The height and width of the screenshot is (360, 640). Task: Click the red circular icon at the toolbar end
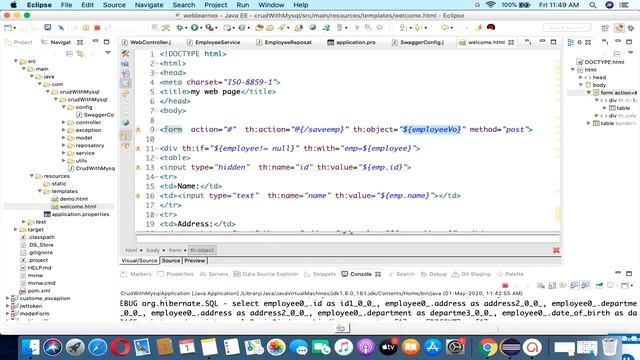[491, 27]
